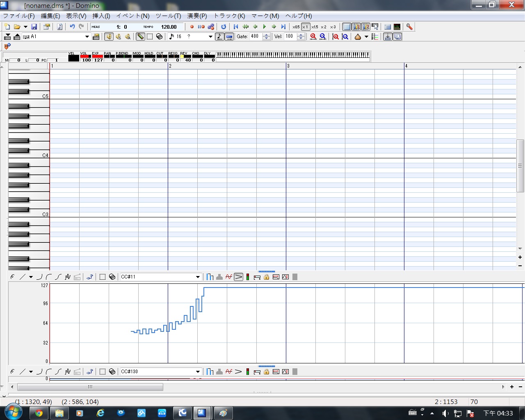This screenshot has height=420, width=525.
Task: Undo the last edit
Action: 72,27
